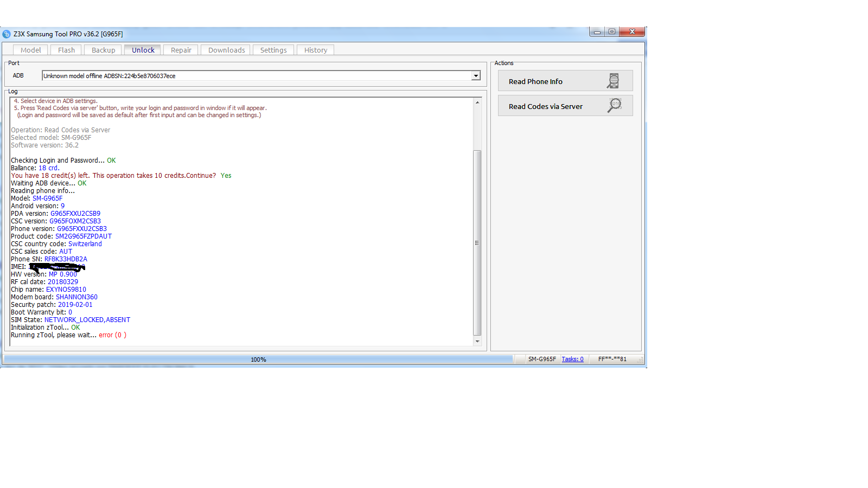This screenshot has height=488, width=868.
Task: Open the History tab
Action: [315, 50]
